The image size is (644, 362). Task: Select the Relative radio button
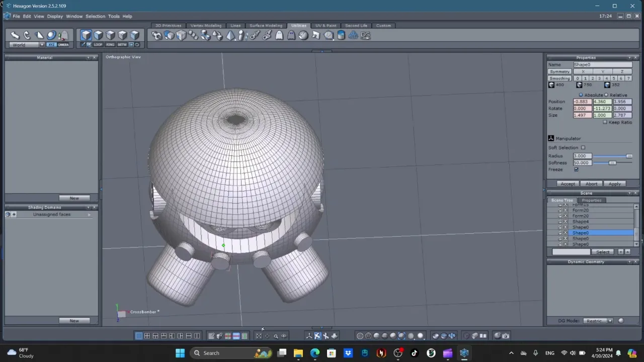pos(606,95)
